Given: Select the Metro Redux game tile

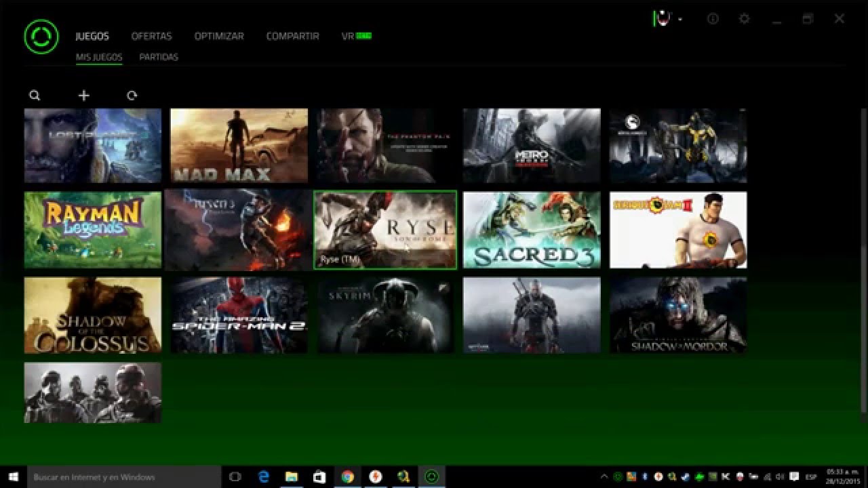Looking at the screenshot, I should point(532,146).
